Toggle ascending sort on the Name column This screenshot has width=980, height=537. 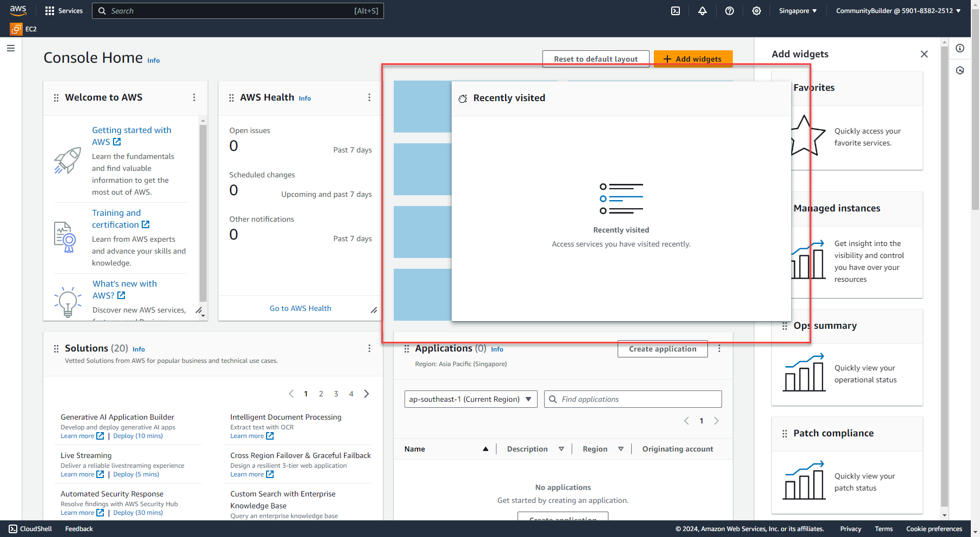click(486, 449)
